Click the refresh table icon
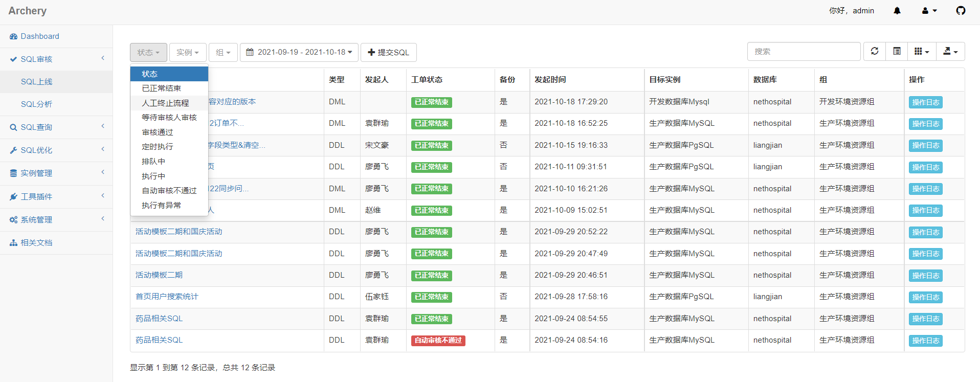This screenshot has width=980, height=382. tap(875, 52)
